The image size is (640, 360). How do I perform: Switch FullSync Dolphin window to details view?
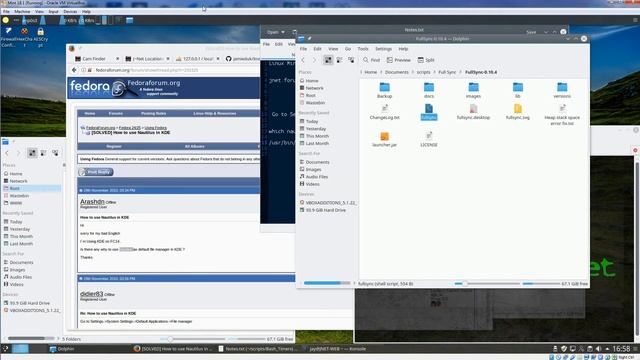351,60
